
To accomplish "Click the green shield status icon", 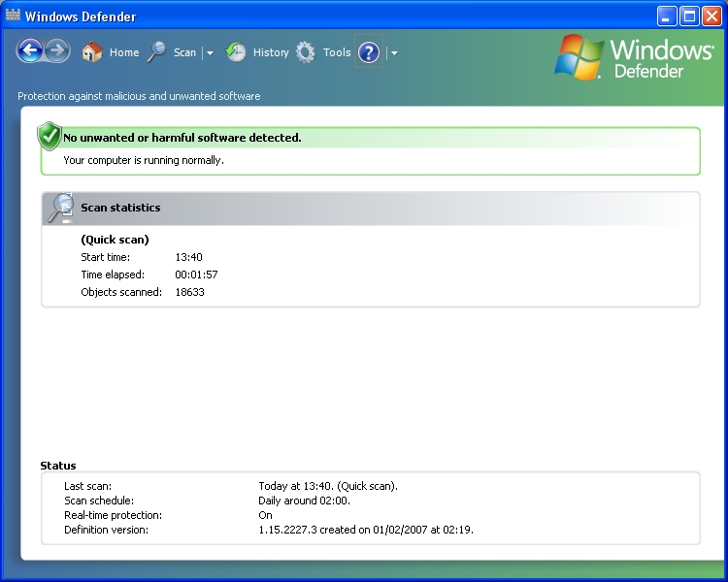I will pos(50,137).
